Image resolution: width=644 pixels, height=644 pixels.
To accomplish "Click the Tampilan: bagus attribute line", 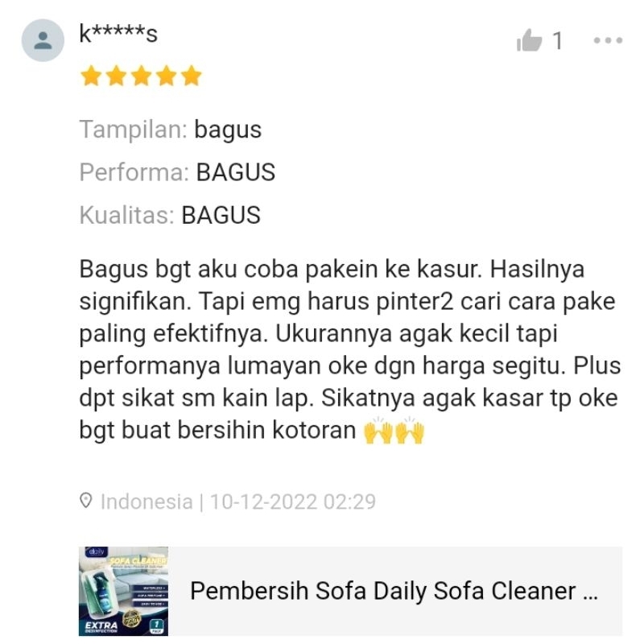I will 171,130.
